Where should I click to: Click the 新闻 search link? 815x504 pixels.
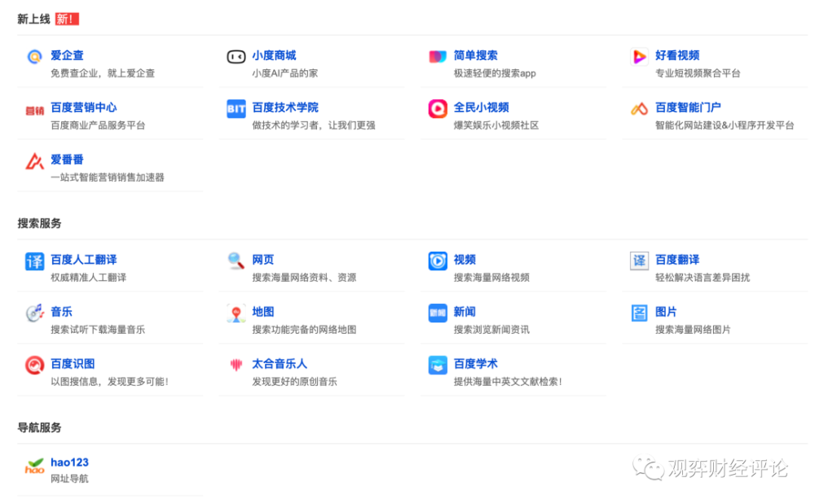point(465,312)
